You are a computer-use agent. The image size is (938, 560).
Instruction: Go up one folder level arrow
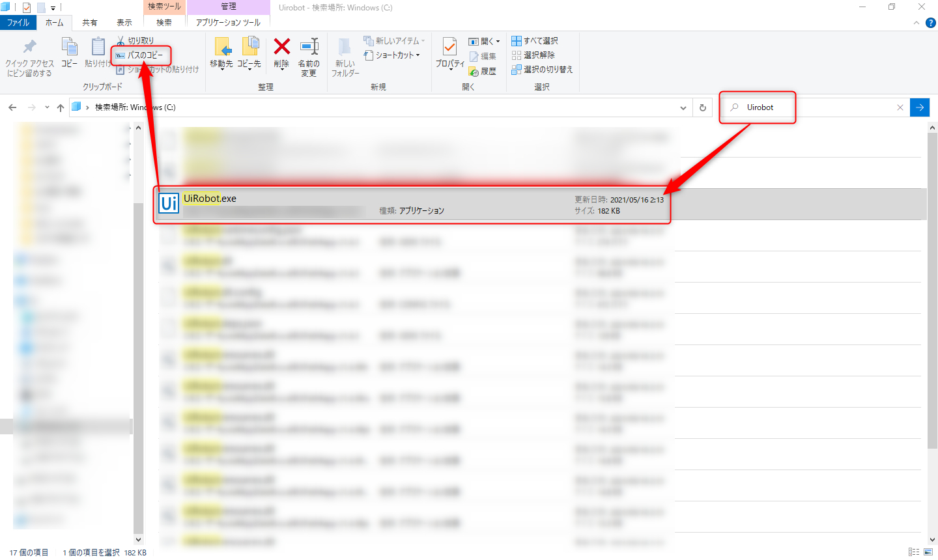click(61, 107)
